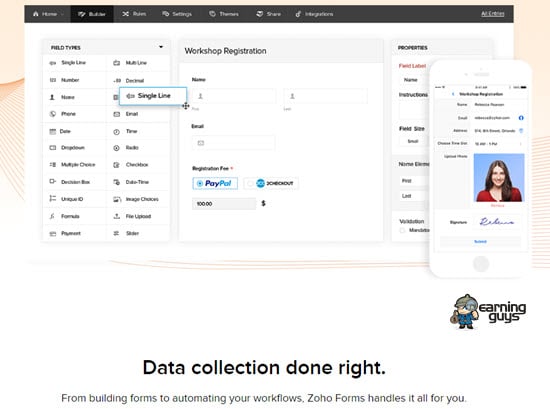Collapse the Field Types dropdown arrow
The height and width of the screenshot is (409, 550).
tap(161, 47)
